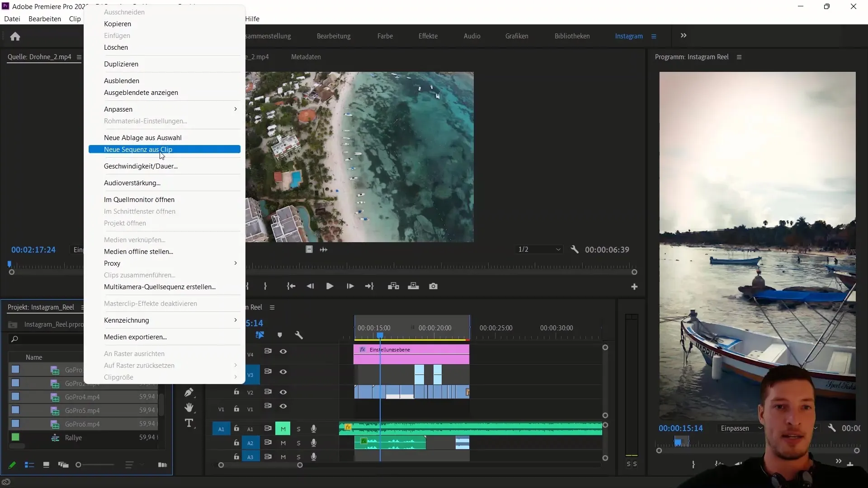Expand the Kennzeichnung submenu arrow

[235, 320]
